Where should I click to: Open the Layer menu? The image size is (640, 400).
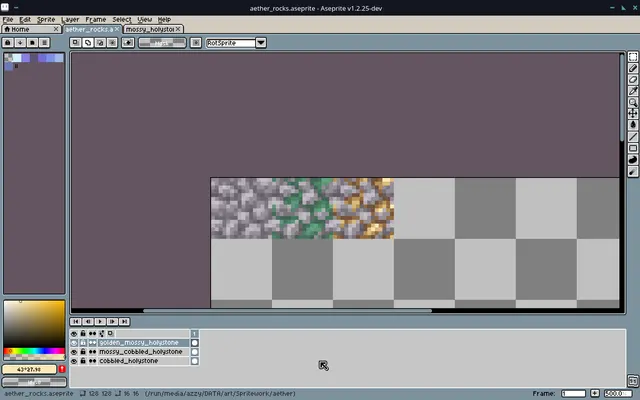coord(70,20)
